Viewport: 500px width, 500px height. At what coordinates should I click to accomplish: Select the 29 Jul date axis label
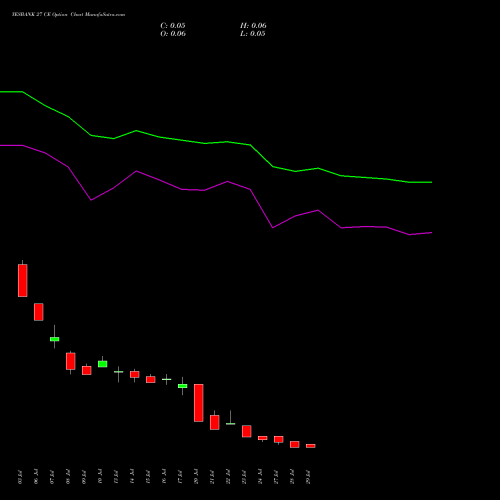[308, 477]
